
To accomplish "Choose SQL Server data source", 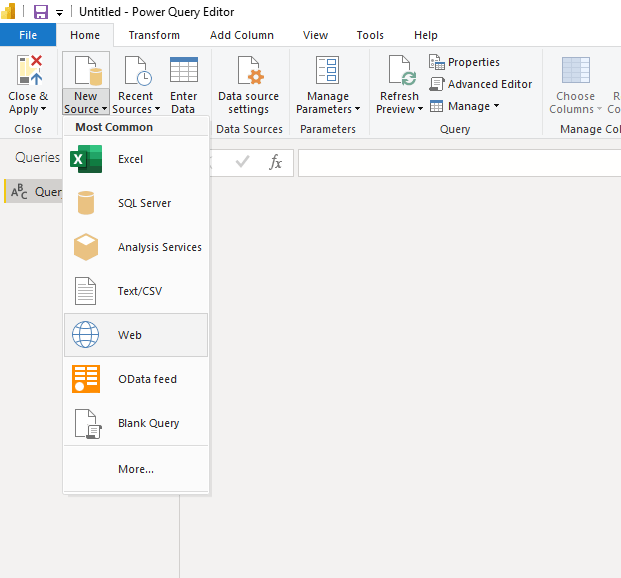I will point(136,203).
